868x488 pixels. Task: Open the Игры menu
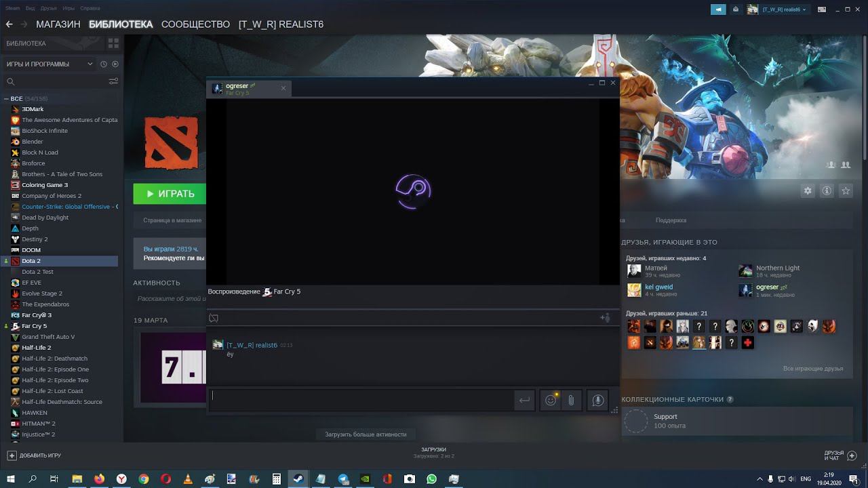coord(68,8)
